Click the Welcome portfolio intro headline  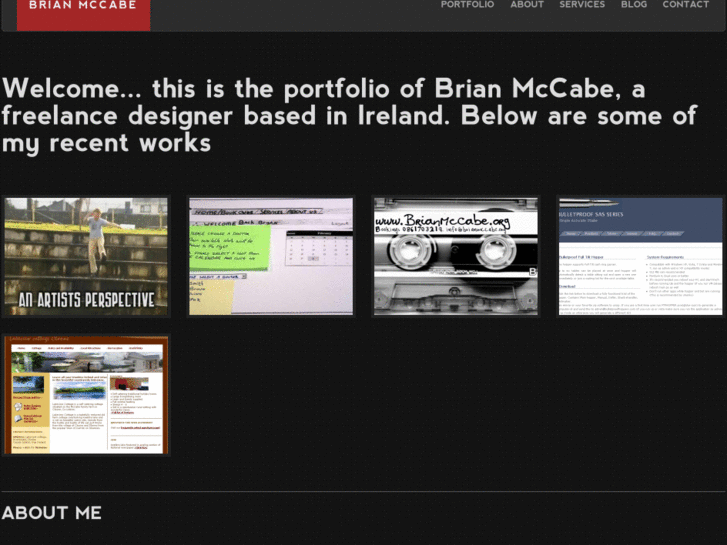pyautogui.click(x=349, y=115)
